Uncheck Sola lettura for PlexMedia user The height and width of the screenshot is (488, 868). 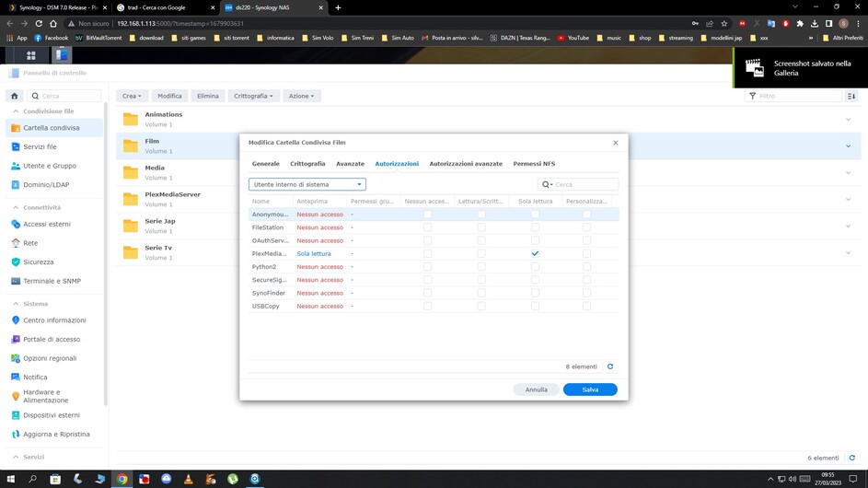click(535, 254)
